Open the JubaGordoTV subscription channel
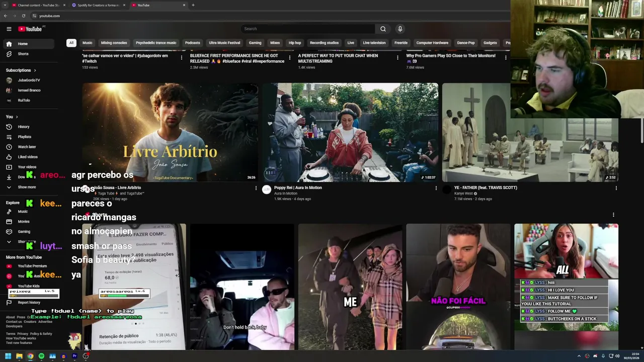Viewport: 644px width, 362px height. 28,80
